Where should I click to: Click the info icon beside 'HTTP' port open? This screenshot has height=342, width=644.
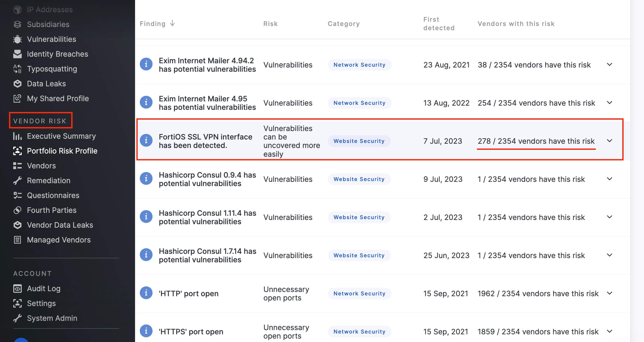[x=146, y=293]
